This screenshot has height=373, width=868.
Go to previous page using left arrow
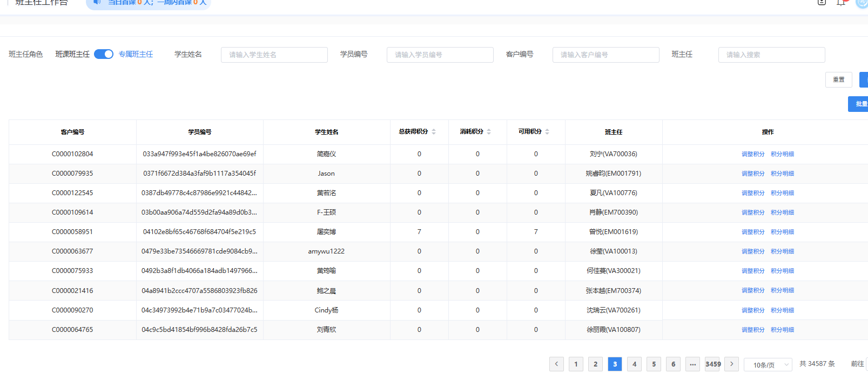[556, 364]
